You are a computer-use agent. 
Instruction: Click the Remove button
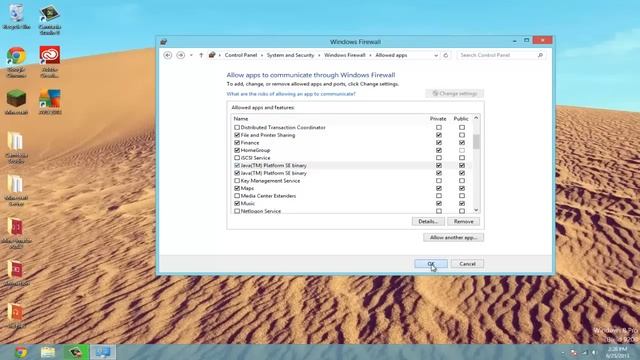click(463, 222)
